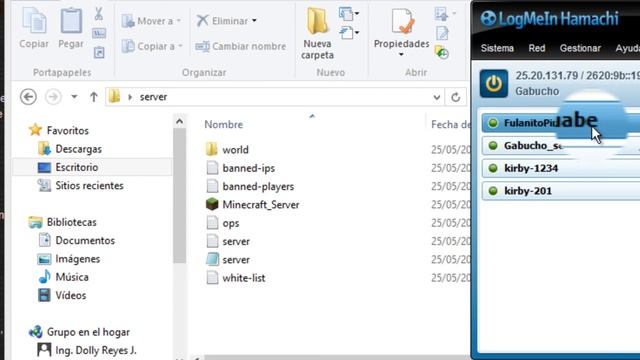Viewport: 640px width, 360px height.
Task: Open Vídeos library
Action: tap(62, 295)
